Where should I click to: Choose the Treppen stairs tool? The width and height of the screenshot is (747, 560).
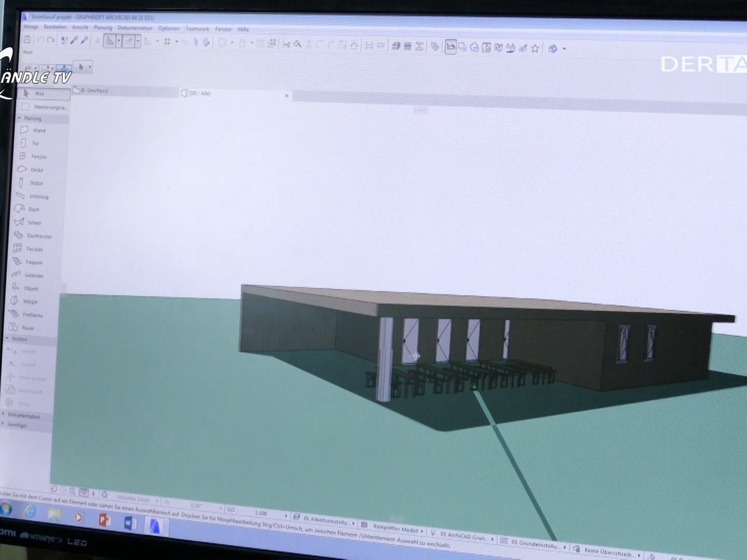coord(33,262)
